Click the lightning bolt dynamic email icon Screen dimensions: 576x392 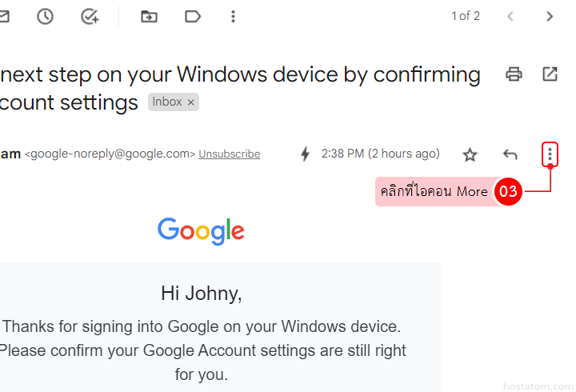(x=305, y=154)
